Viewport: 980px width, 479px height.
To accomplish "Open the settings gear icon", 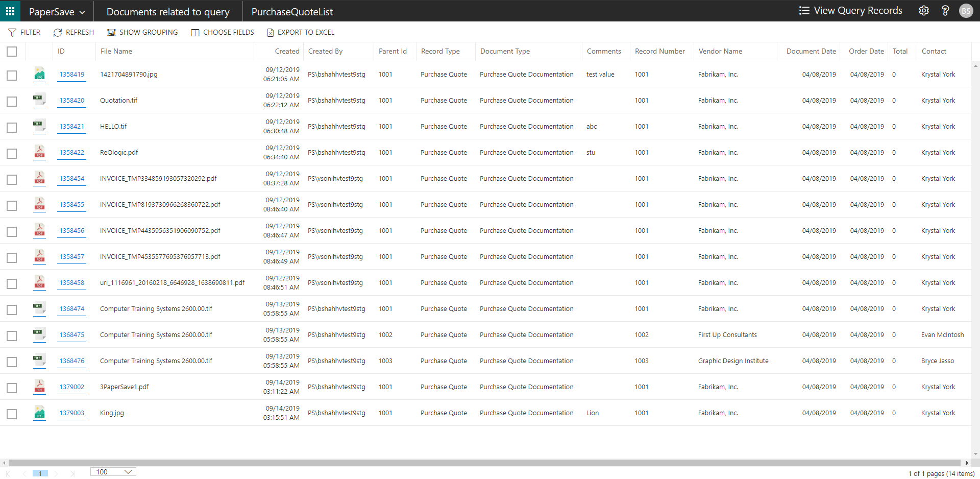I will coord(923,11).
